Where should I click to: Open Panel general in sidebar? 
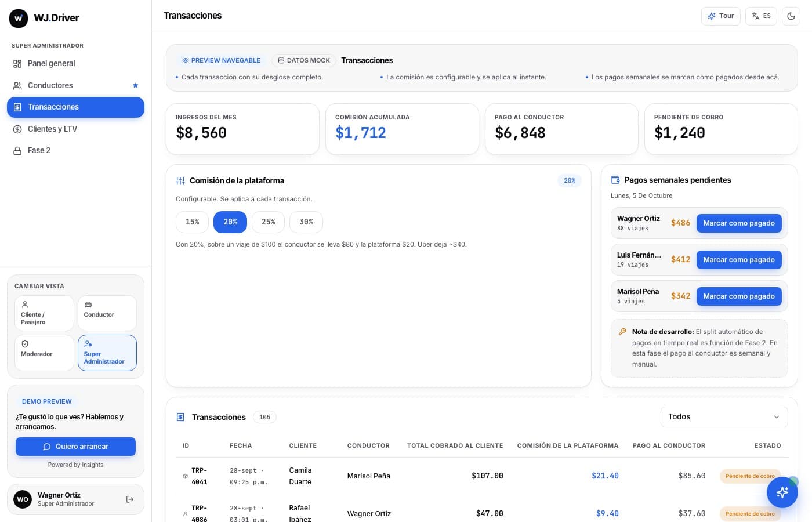(x=75, y=63)
